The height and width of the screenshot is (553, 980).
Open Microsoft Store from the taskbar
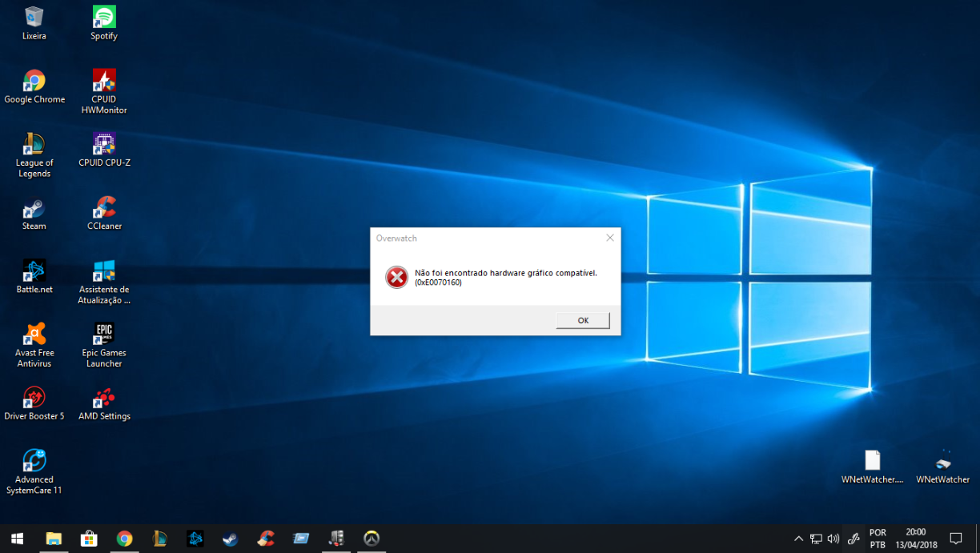[89, 539]
